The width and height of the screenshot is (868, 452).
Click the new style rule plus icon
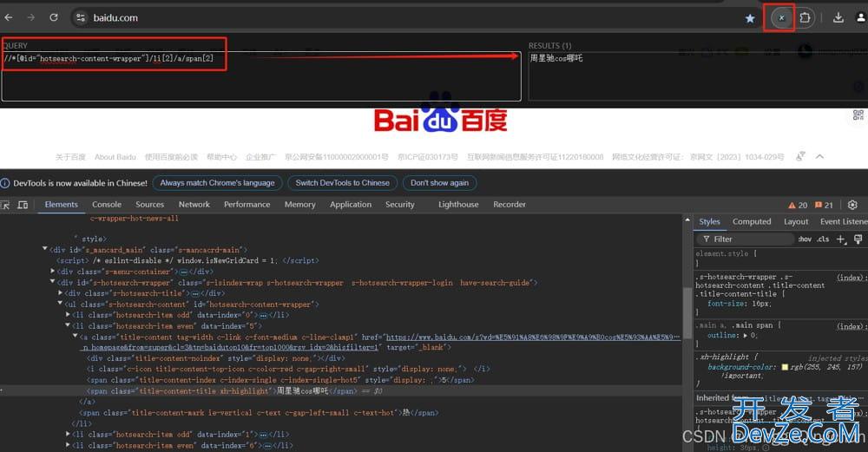841,239
